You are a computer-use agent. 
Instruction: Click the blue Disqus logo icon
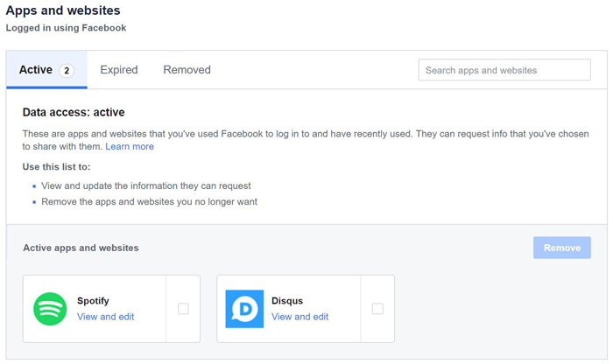(244, 309)
